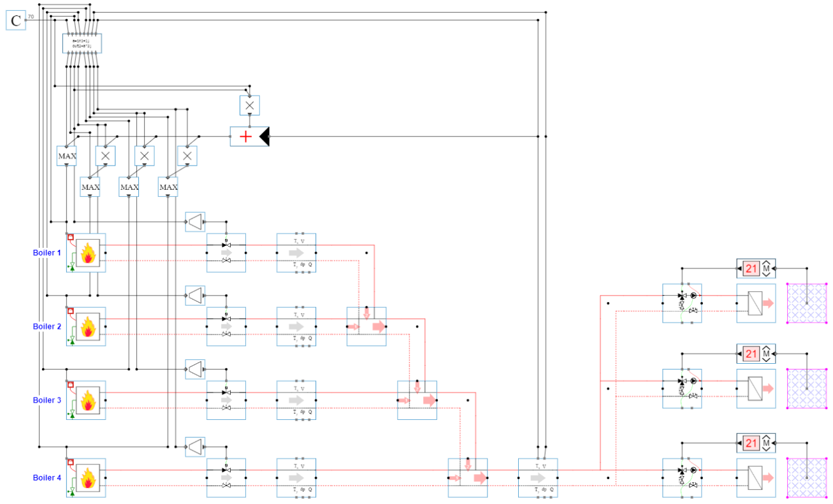833x504 pixels.
Task: Select the leftmost MAX block in the upper row
Action: (x=67, y=156)
